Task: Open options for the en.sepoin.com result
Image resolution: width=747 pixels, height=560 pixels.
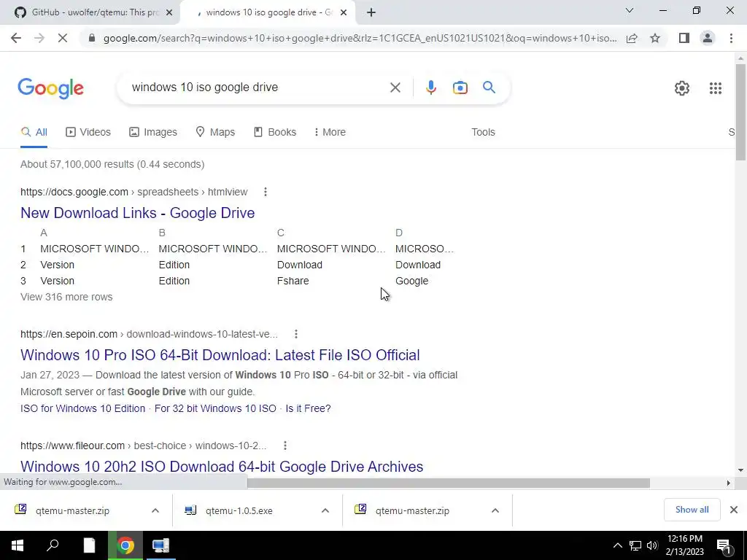Action: [296, 334]
